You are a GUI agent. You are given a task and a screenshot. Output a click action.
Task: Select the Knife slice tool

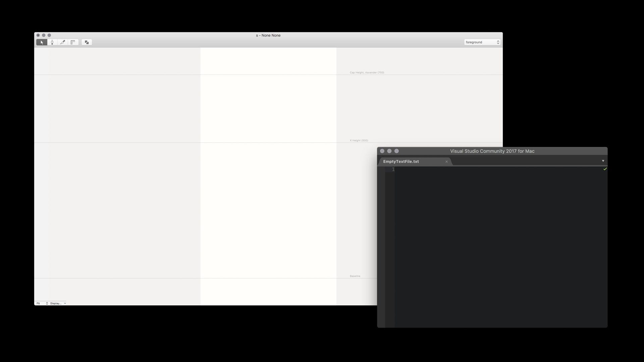(x=62, y=42)
